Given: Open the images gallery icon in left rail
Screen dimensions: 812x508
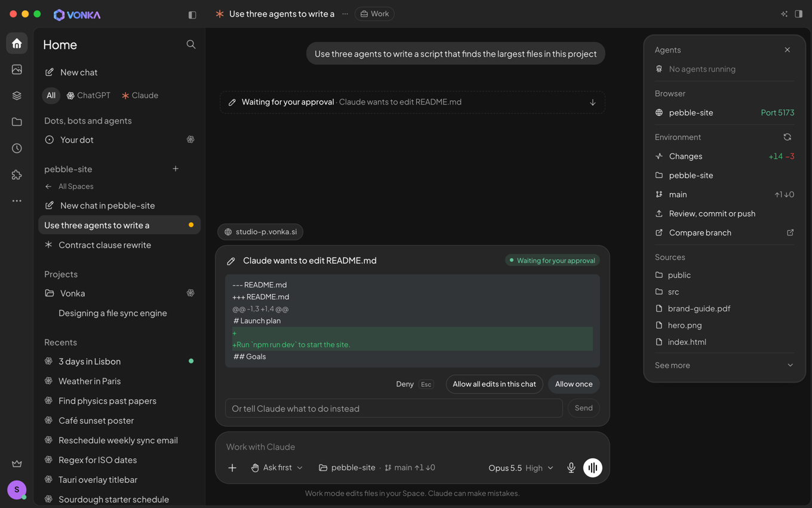Looking at the screenshot, I should [17, 69].
